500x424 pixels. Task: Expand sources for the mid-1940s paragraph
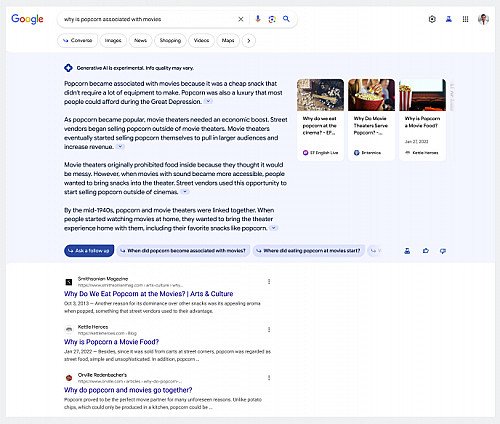coord(274,228)
